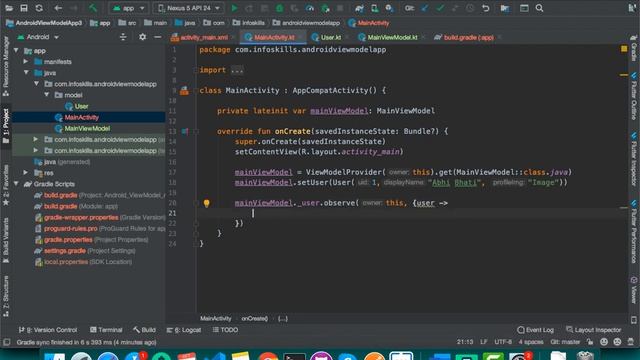Collapse the java folder node
Screen dimensions: 640x360
(x=26, y=73)
